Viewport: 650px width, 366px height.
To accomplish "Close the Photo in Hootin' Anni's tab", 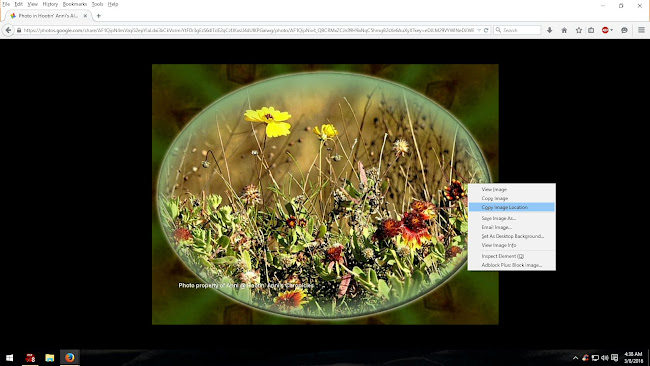I will click(85, 16).
